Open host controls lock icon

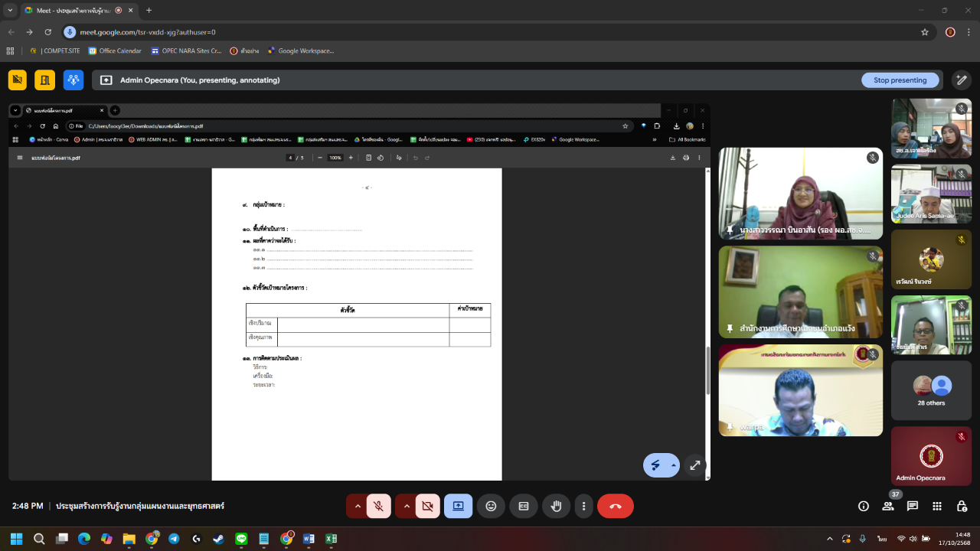(962, 506)
